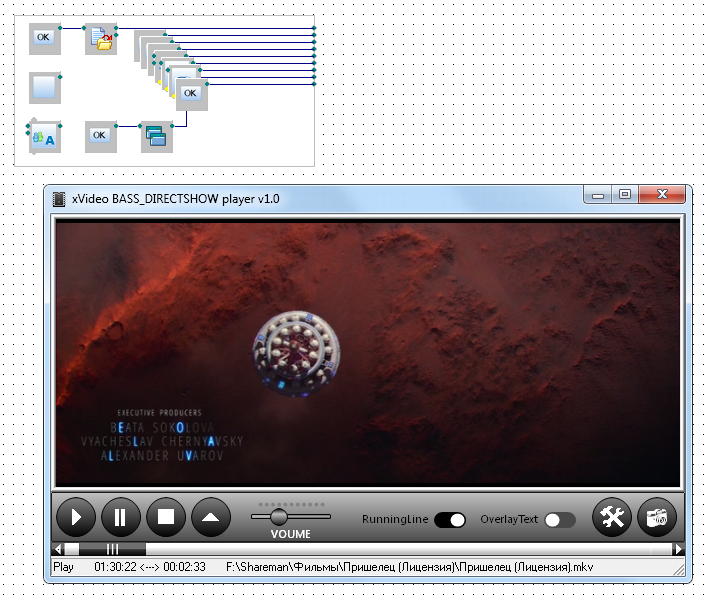This screenshot has height=603, width=710.
Task: Click the seek bar thumb
Action: (112, 549)
